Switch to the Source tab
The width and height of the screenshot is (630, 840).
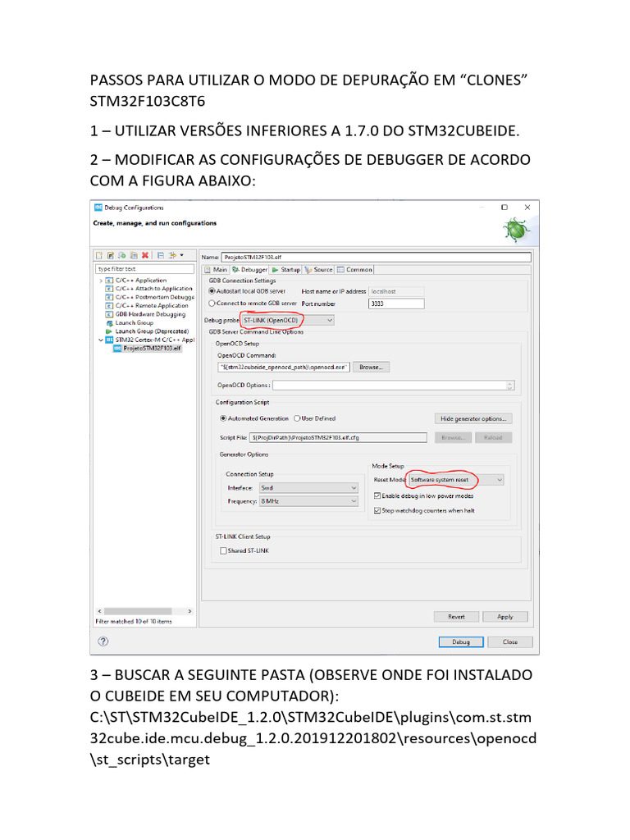coord(319,269)
